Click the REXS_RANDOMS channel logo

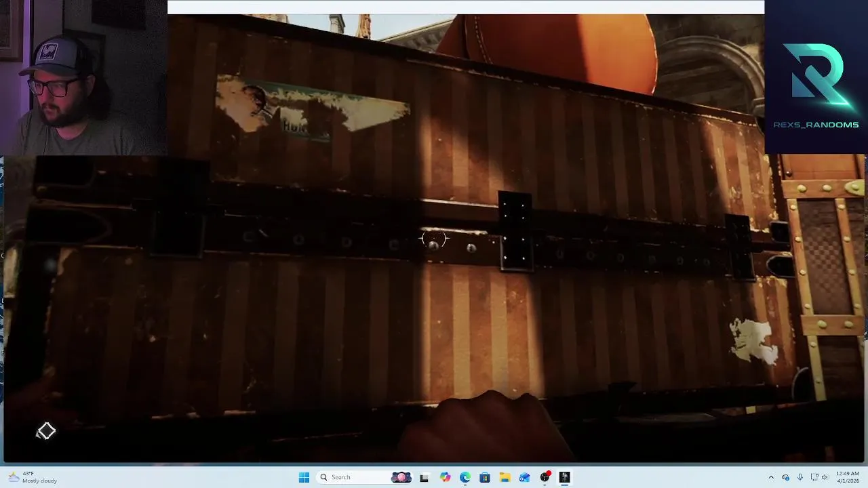pyautogui.click(x=816, y=85)
